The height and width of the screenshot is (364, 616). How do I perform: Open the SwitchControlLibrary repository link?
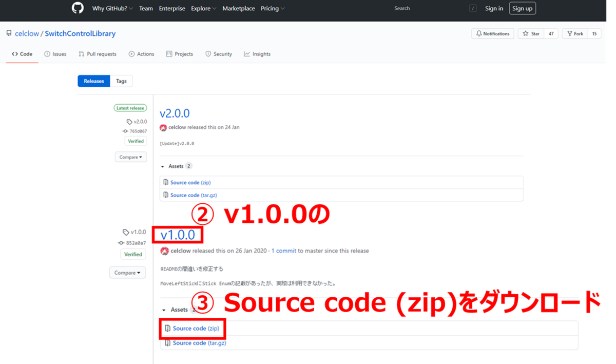[80, 34]
